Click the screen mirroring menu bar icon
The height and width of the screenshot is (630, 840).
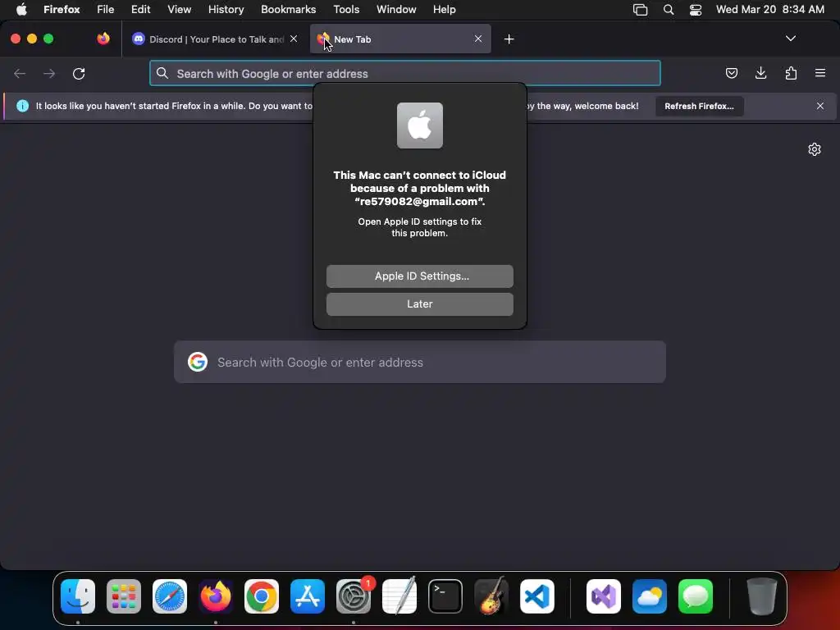pos(640,9)
